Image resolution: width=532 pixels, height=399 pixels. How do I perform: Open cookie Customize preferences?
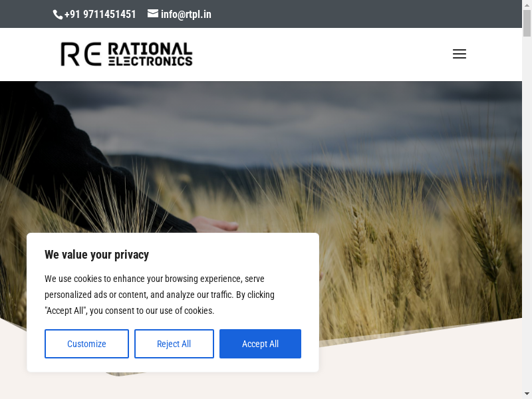click(x=86, y=344)
